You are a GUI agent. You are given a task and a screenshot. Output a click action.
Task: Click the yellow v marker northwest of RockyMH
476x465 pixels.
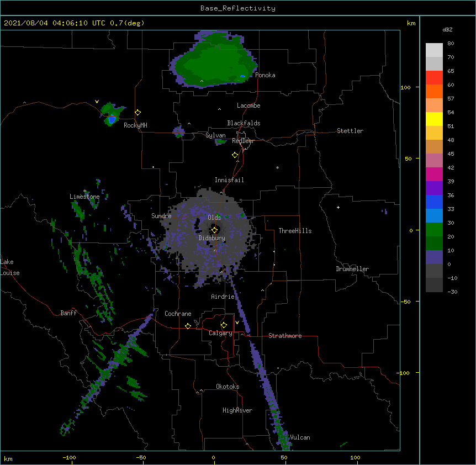(97, 102)
